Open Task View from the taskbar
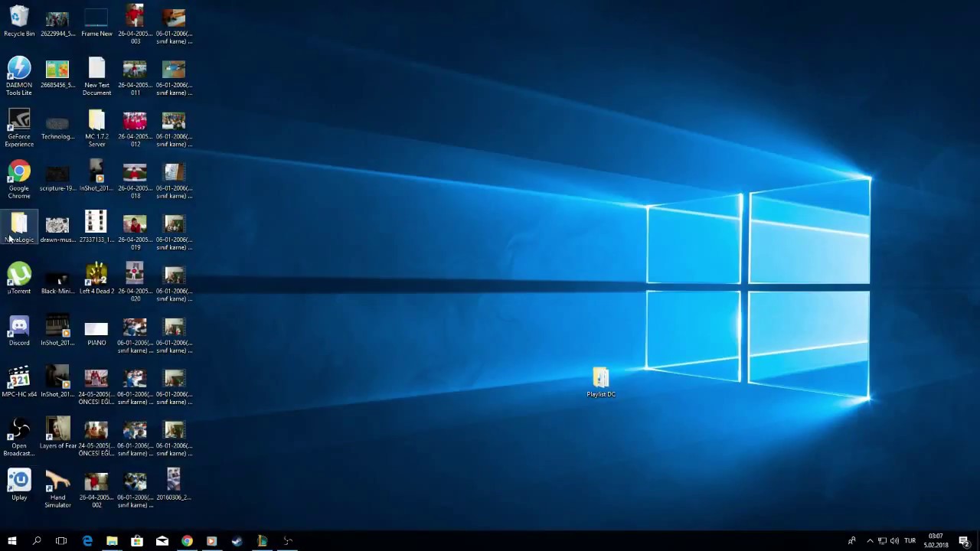 (x=61, y=541)
